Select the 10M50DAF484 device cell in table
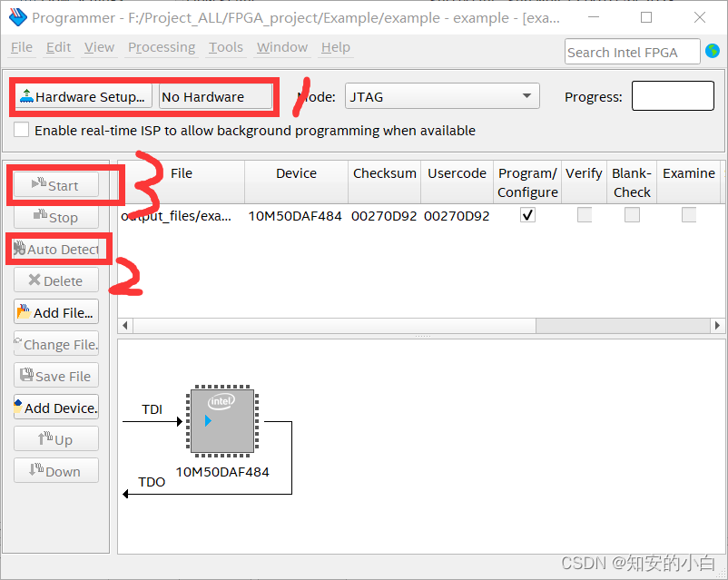 295,216
